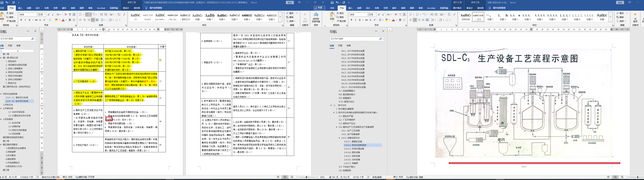Select '2.5. 干剂生产能力' in right navigation
This screenshot has height=180, width=644.
click(347, 167)
